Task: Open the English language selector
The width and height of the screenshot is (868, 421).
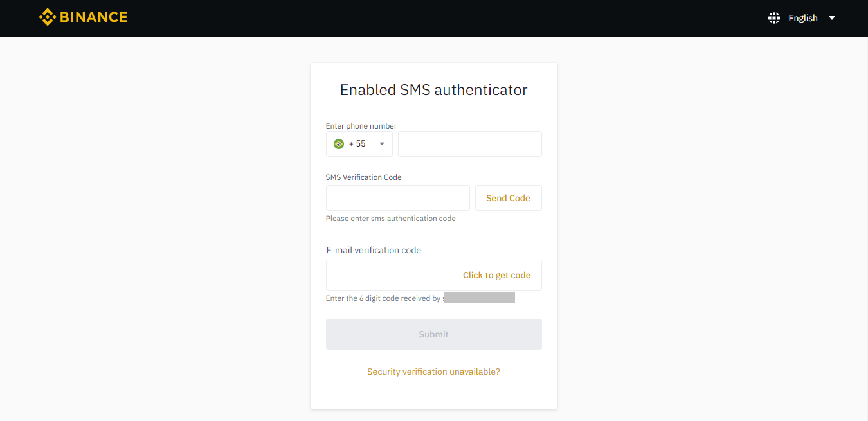Action: [802, 18]
